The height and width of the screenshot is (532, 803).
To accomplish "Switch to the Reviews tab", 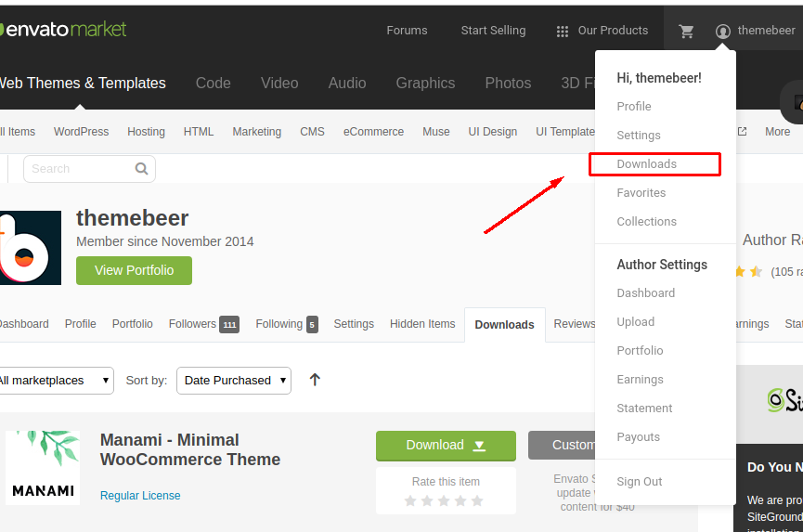I will [574, 324].
